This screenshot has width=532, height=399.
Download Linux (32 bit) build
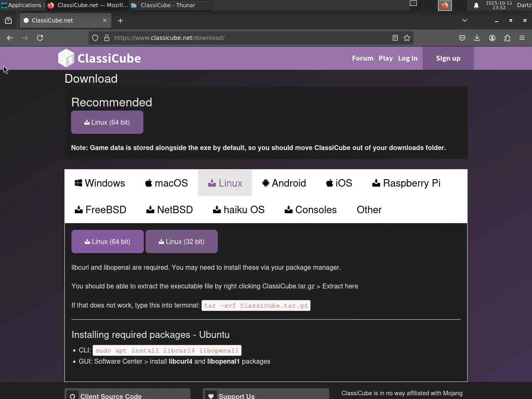pyautogui.click(x=182, y=241)
